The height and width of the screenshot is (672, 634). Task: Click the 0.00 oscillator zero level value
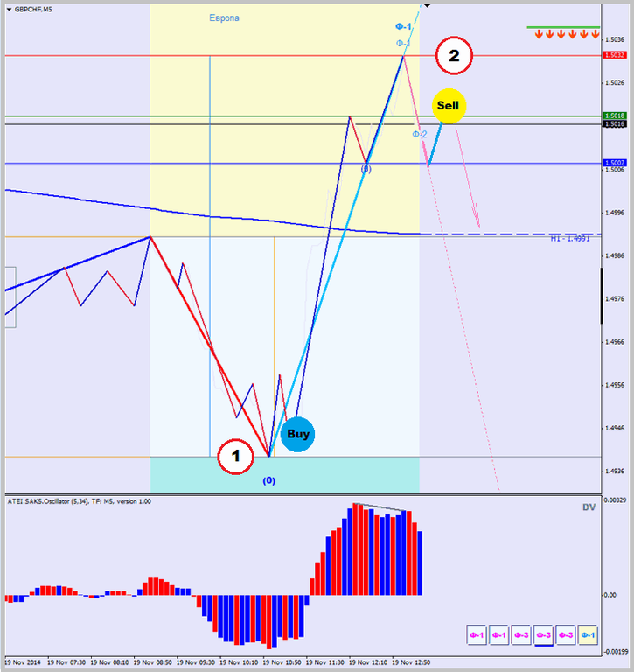610,595
